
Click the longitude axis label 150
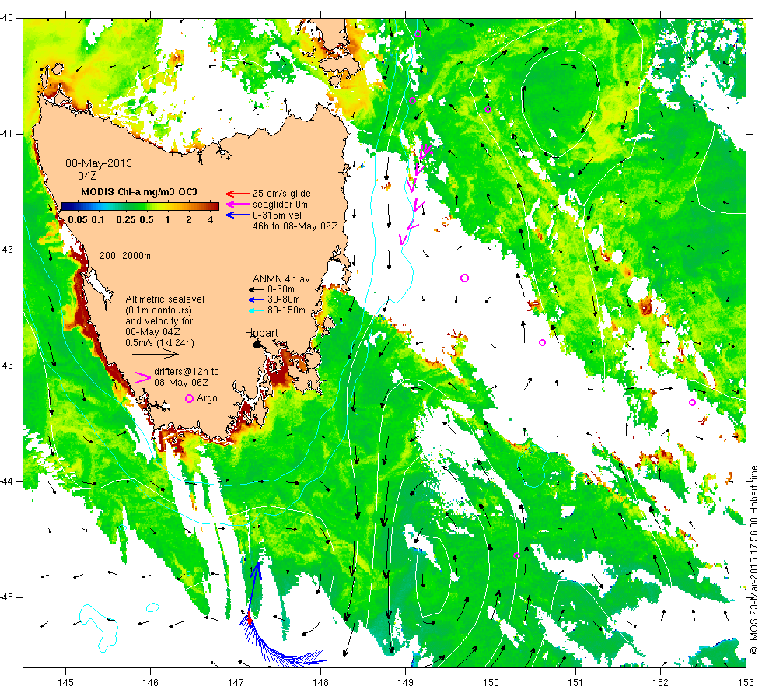pyautogui.click(x=491, y=683)
